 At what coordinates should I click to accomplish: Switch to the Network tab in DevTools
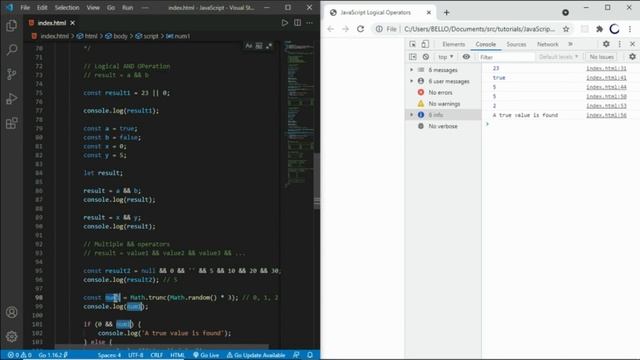point(547,44)
